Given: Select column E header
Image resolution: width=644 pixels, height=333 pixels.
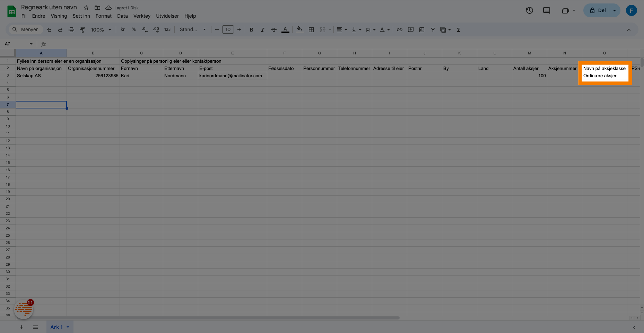Looking at the screenshot, I should pyautogui.click(x=233, y=53).
